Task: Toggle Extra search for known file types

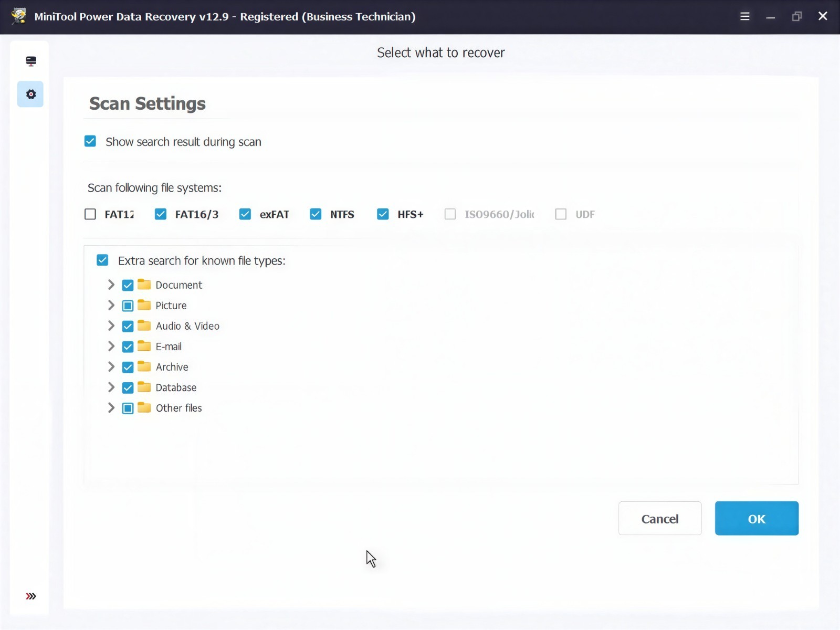Action: (102, 260)
